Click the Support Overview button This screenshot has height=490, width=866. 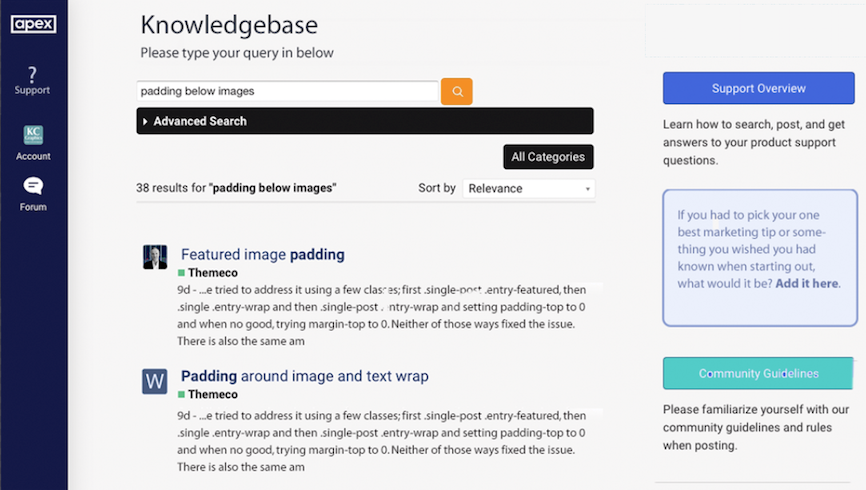[x=758, y=88]
